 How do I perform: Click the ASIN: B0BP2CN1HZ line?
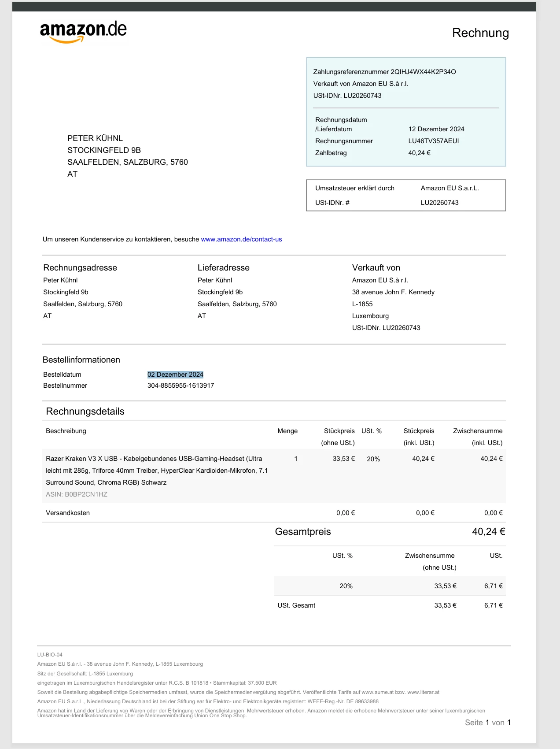pos(77,494)
